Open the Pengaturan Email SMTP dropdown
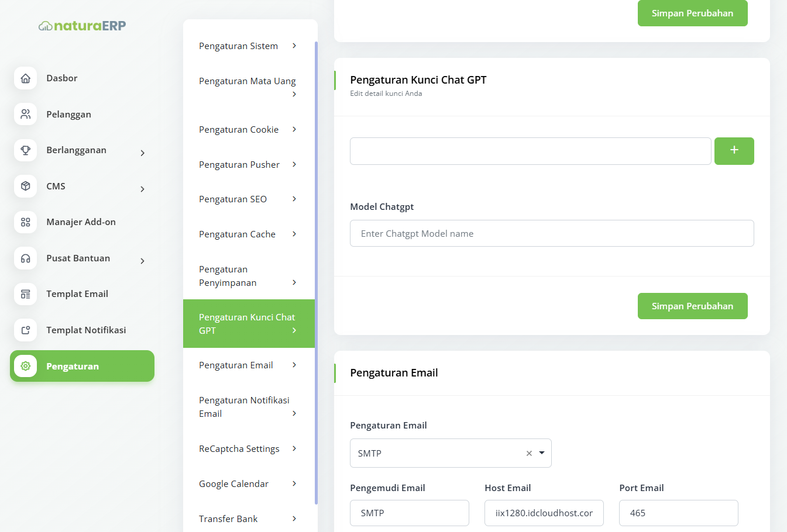 coord(451,453)
